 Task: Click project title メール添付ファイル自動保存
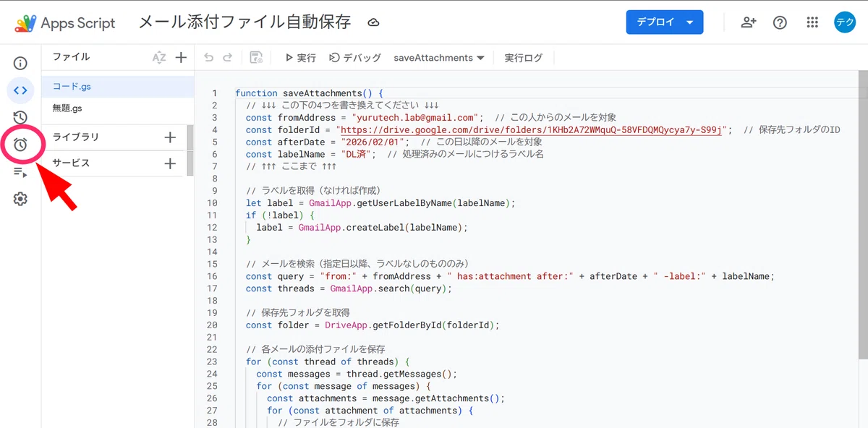pyautogui.click(x=244, y=22)
